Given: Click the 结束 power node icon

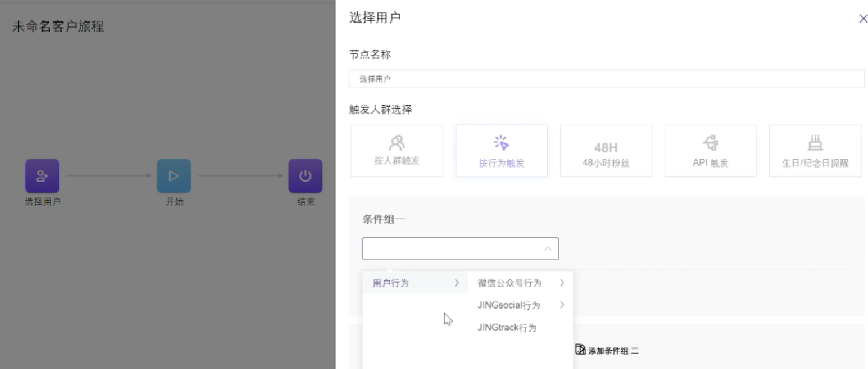Looking at the screenshot, I should pyautogui.click(x=305, y=176).
